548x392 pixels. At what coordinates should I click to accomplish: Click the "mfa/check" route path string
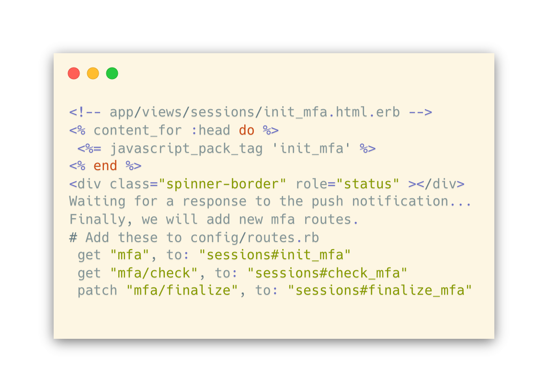click(x=154, y=273)
